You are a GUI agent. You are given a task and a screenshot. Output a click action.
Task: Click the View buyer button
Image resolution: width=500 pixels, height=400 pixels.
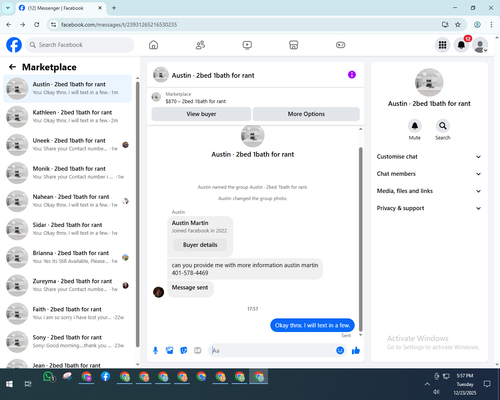(x=201, y=114)
